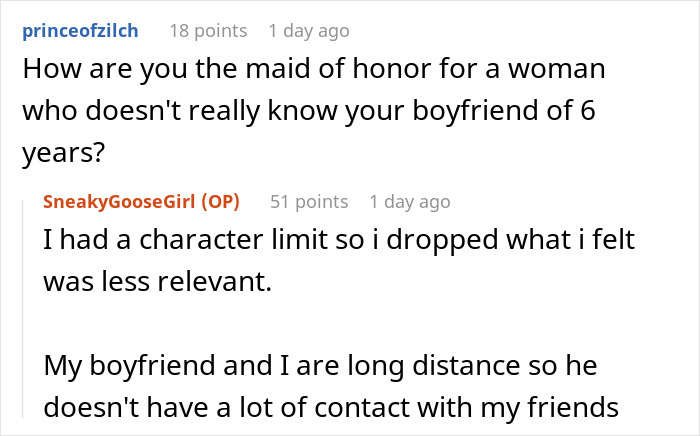The image size is (700, 436).
Task: Click the number '6' in the top comment
Action: (588, 110)
